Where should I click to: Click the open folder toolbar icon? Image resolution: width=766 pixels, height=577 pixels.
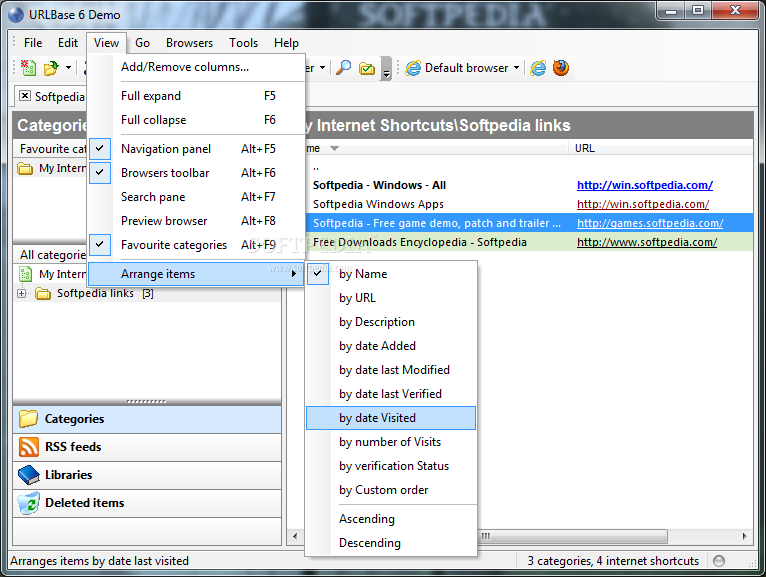pos(51,68)
